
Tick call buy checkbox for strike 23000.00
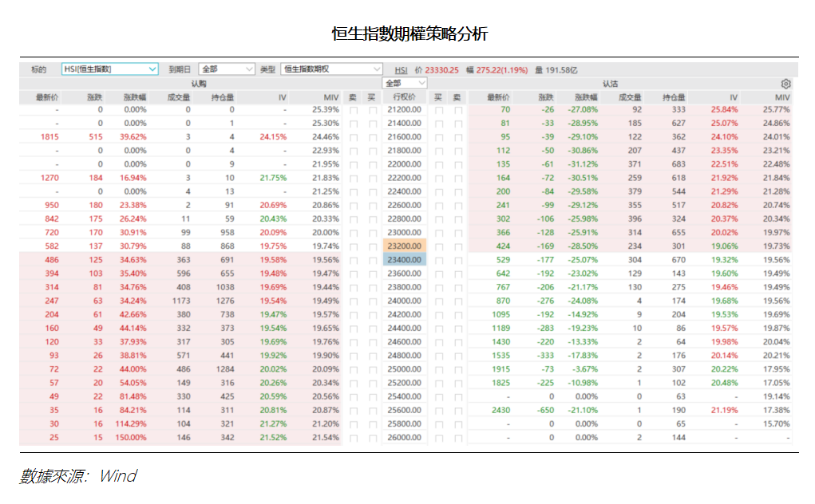click(x=373, y=233)
